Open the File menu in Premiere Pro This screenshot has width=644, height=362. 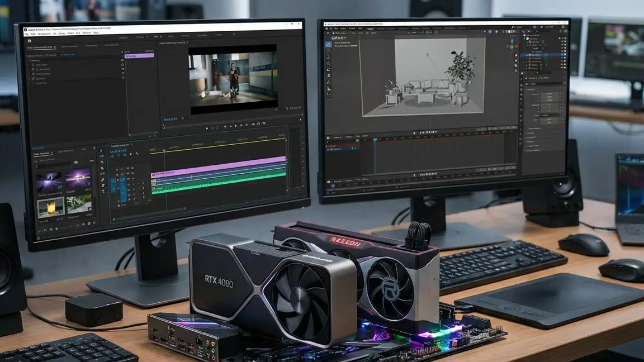[26, 34]
